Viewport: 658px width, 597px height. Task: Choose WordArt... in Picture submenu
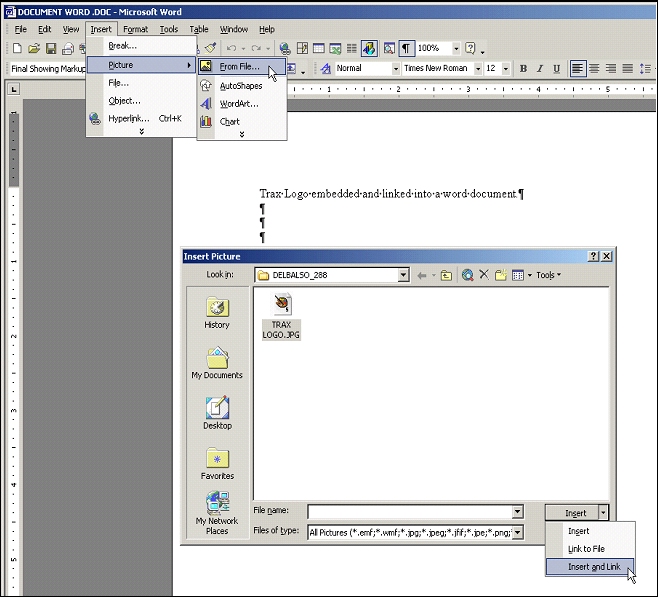242,104
